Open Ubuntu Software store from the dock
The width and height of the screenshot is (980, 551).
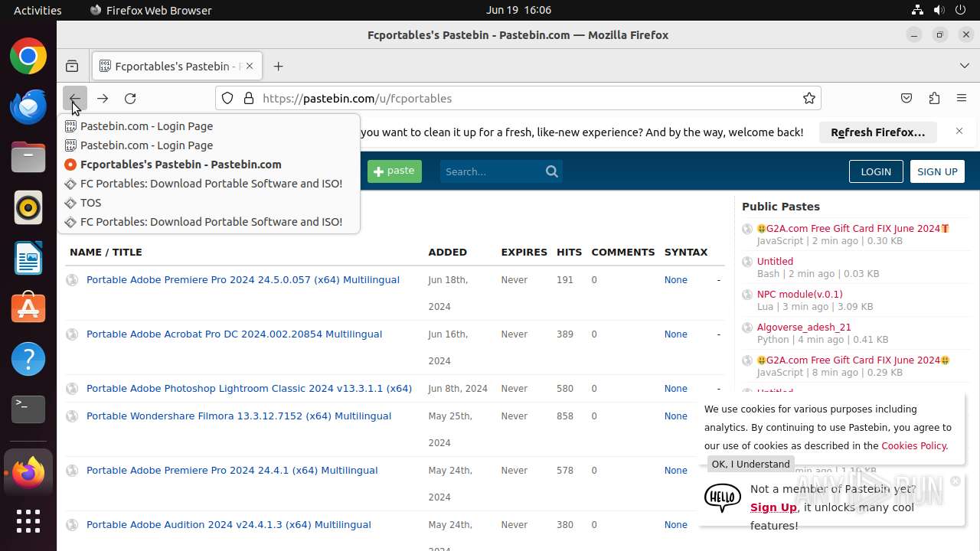point(28,308)
